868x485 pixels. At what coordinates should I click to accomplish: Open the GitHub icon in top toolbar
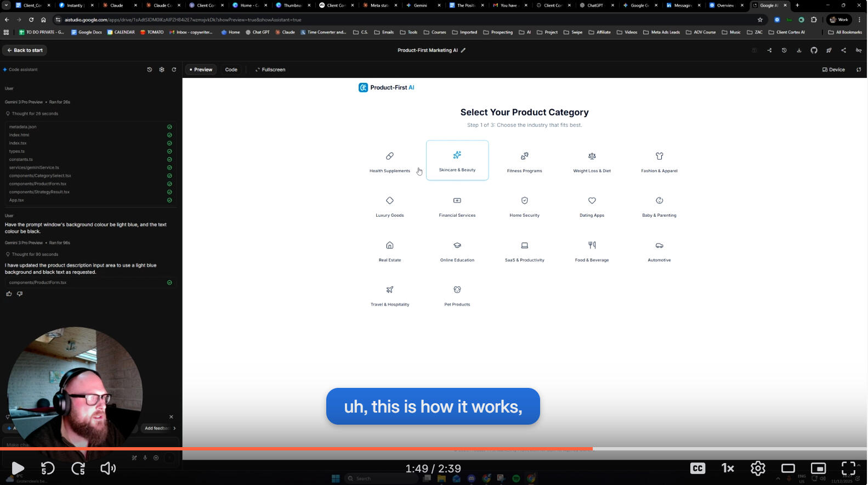(814, 50)
